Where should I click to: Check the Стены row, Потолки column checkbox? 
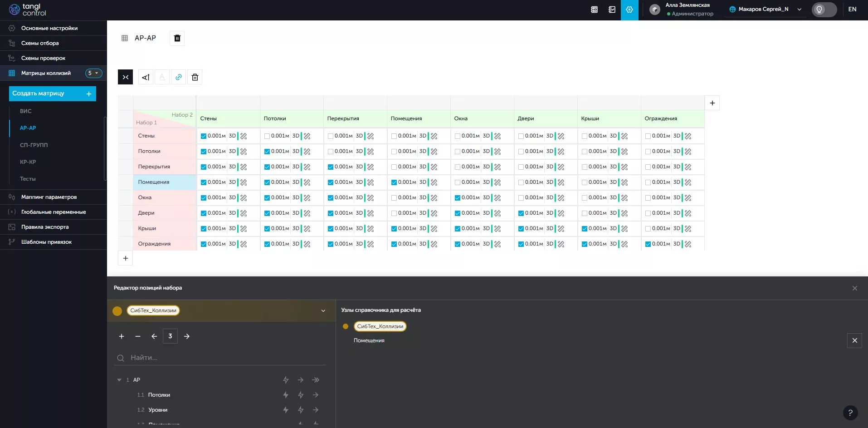click(x=267, y=136)
